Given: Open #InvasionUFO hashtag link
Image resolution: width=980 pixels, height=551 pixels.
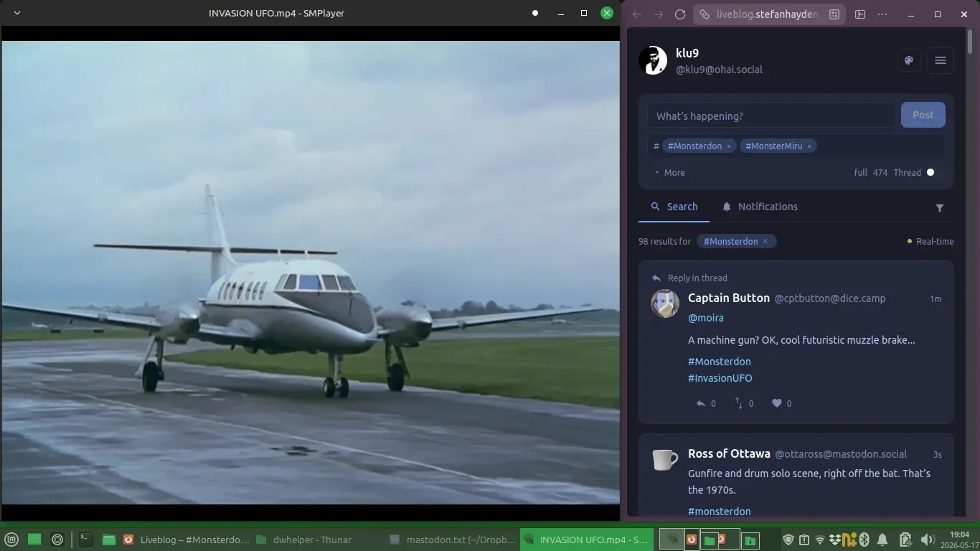Looking at the screenshot, I should point(720,378).
